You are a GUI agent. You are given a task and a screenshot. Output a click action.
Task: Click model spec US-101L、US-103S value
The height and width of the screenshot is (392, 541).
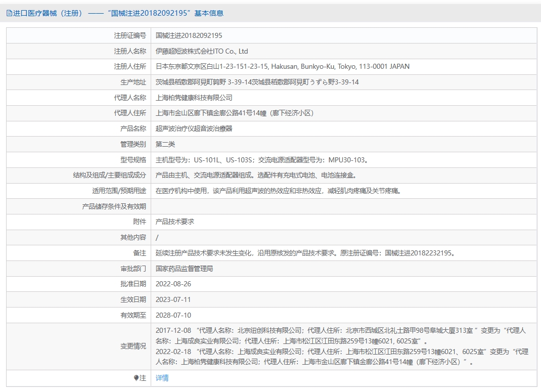tap(262, 160)
